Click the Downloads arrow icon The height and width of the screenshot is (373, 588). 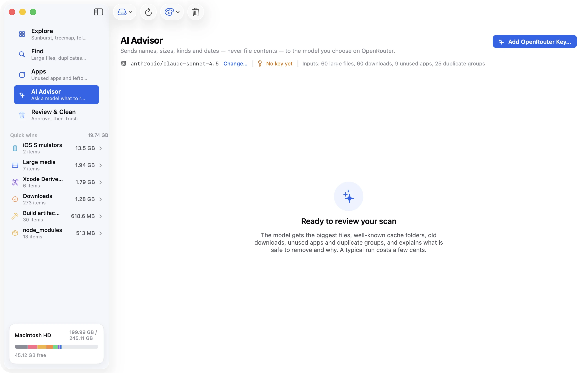coord(15,199)
